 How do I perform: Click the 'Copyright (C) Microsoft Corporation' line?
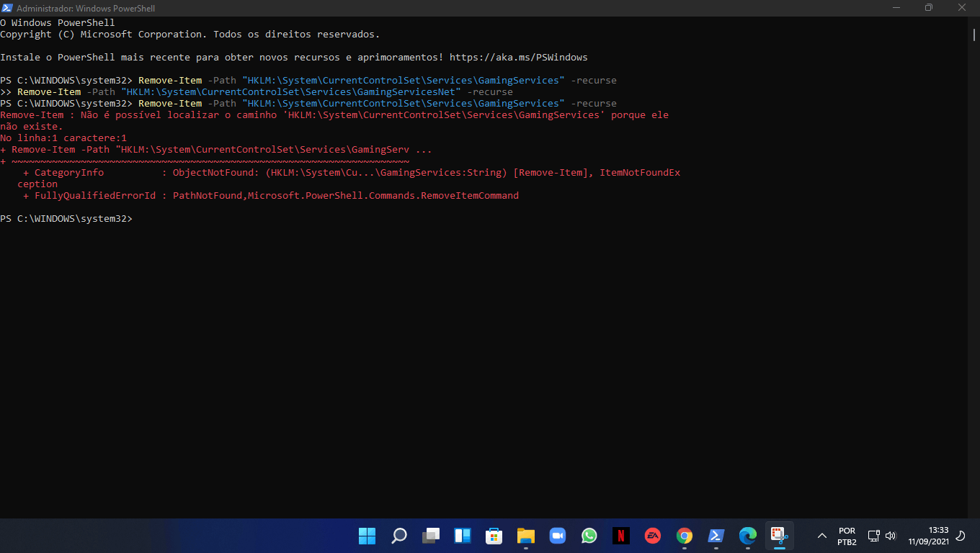tap(190, 34)
